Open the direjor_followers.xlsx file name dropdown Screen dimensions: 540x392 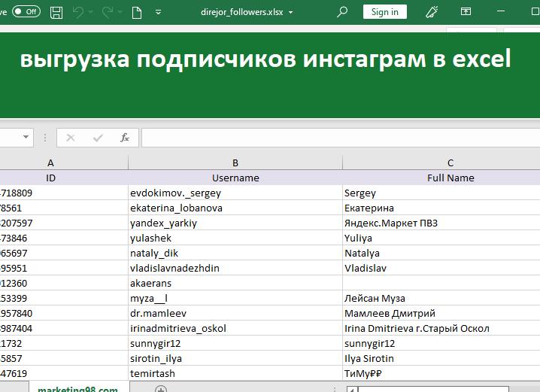click(x=291, y=13)
